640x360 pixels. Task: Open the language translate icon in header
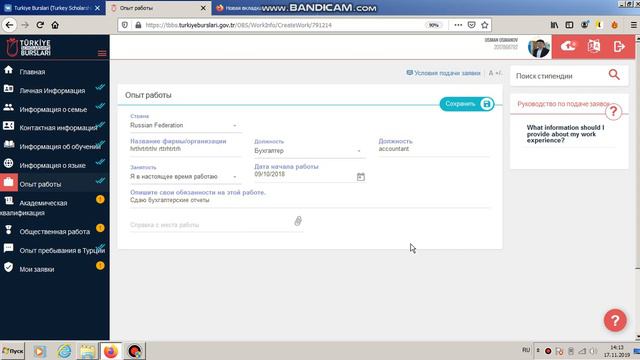coord(594,46)
